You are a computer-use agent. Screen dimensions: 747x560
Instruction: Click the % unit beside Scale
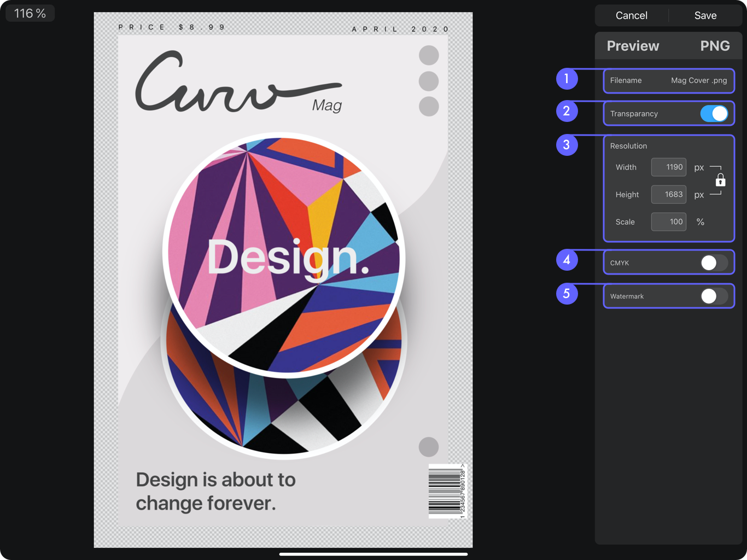[x=700, y=222]
